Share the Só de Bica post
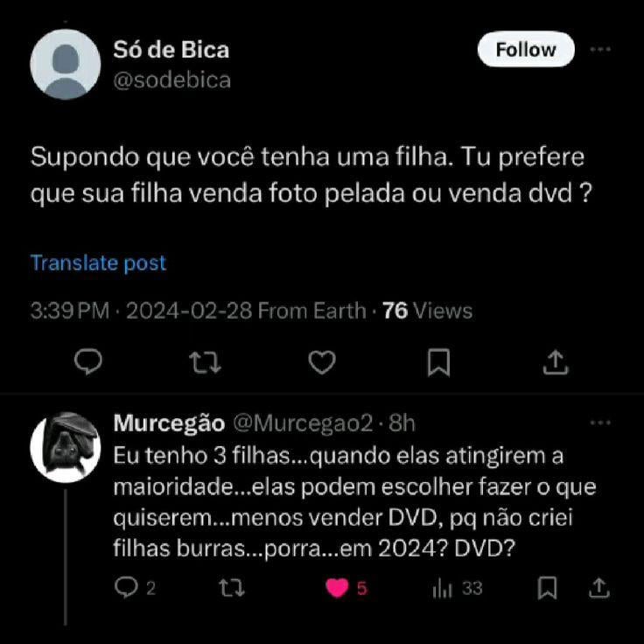644x644 pixels. pyautogui.click(x=556, y=362)
